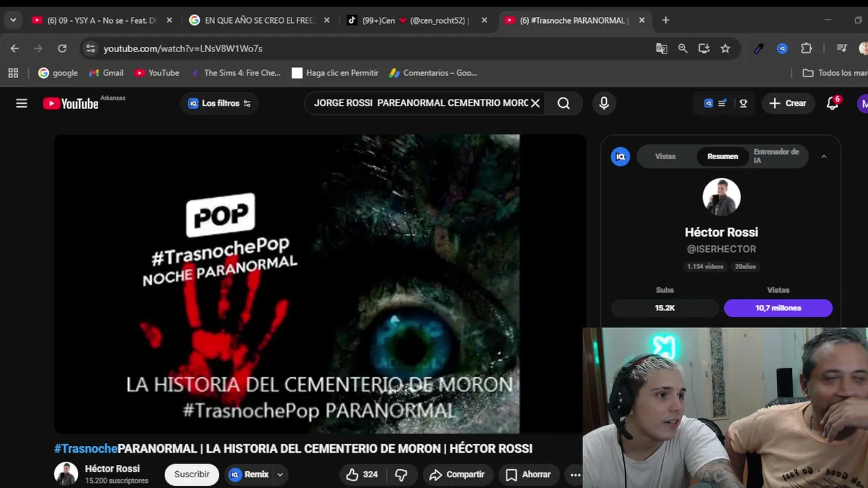Open the Haga clic en Permitir bookmark

335,73
